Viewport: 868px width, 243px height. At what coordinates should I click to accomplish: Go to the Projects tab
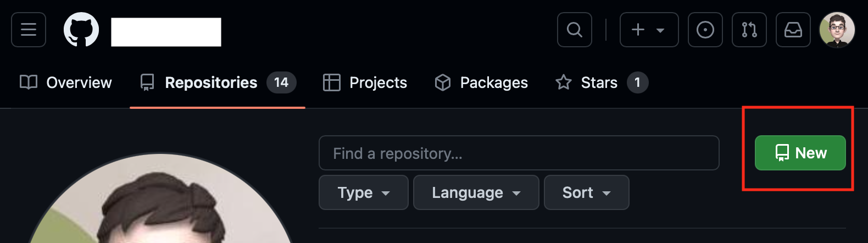(365, 82)
